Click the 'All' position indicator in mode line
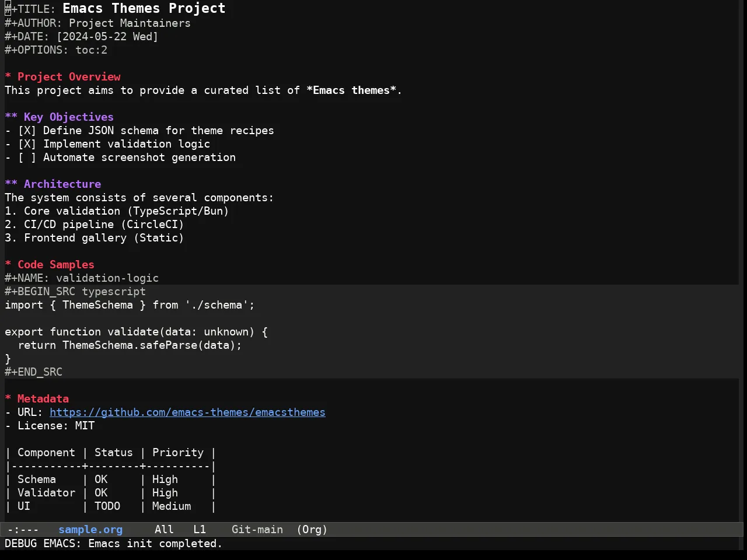Viewport: 747px width, 560px height. (x=164, y=530)
